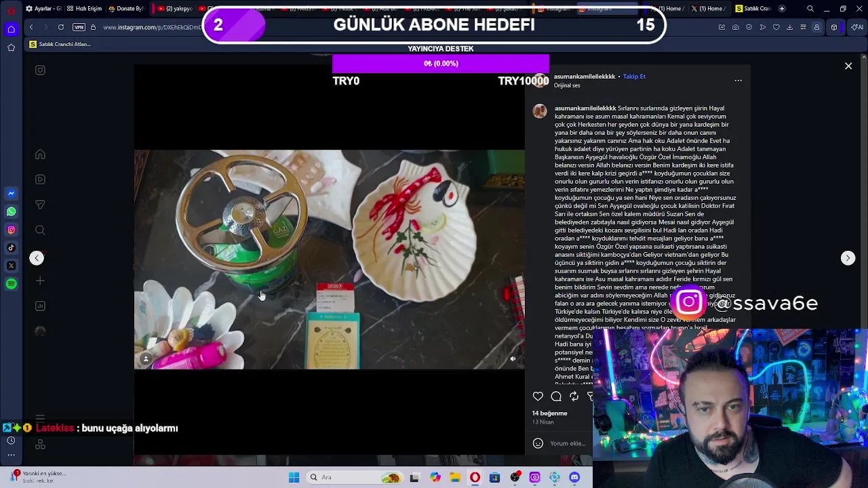Open post options three-dots menu
The width and height of the screenshot is (868, 488).
(x=738, y=81)
